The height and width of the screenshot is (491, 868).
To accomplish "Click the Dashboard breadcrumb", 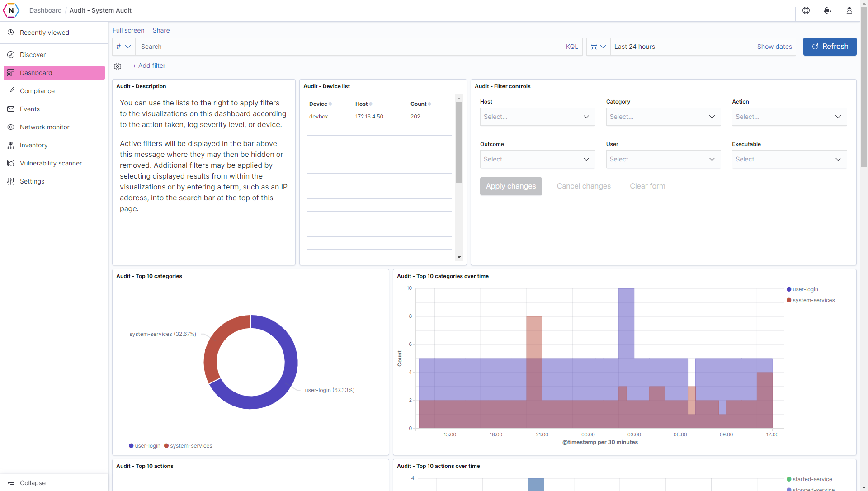I will click(x=45, y=10).
